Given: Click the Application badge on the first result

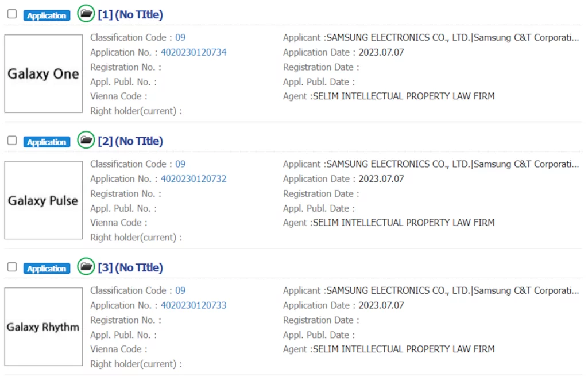Looking at the screenshot, I should click(47, 15).
